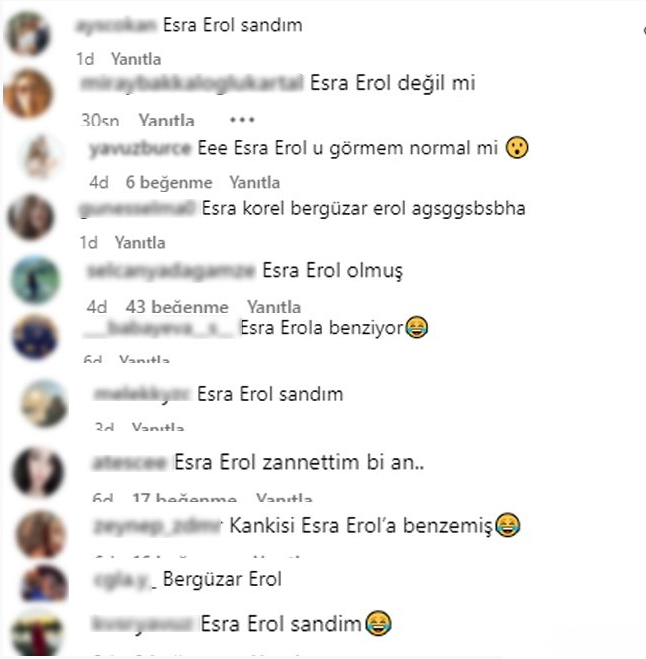Viewport: 646px width, 659px height.
Task: View the 6 beğenme likes list
Action: [169, 182]
